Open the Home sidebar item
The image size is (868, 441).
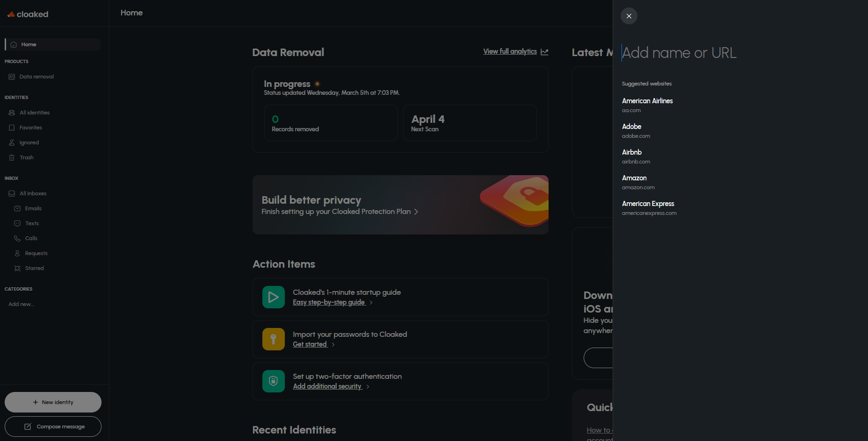pos(53,44)
